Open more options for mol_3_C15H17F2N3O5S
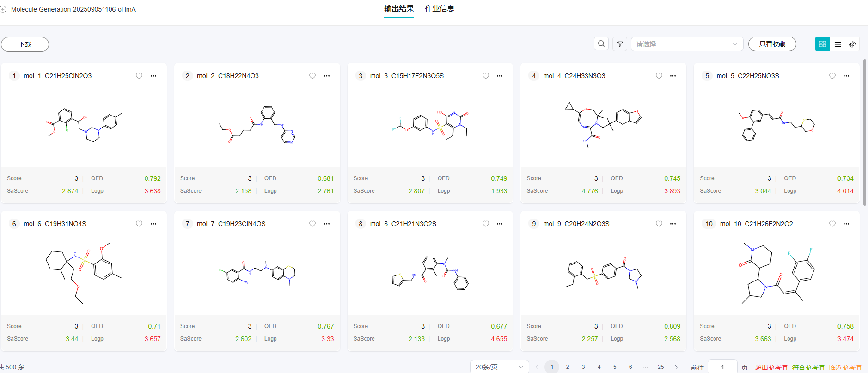 (x=500, y=76)
